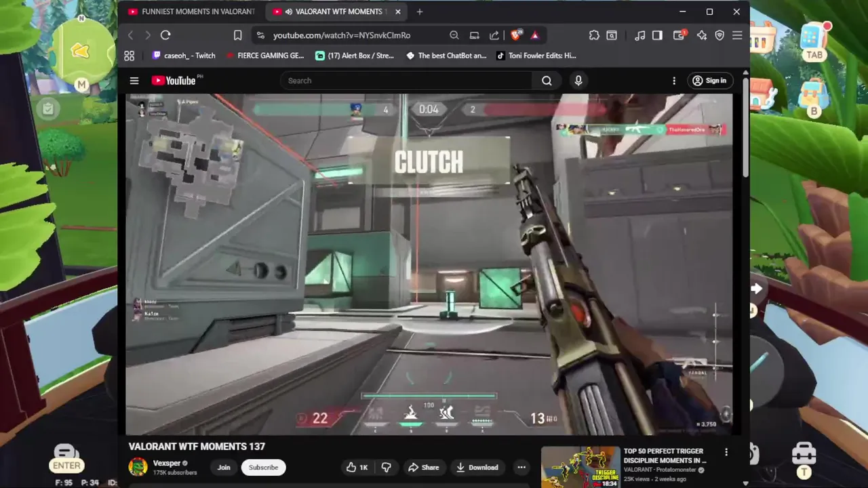Image resolution: width=868 pixels, height=488 pixels.
Task: Open the Vexsper channel name link
Action: (x=167, y=463)
